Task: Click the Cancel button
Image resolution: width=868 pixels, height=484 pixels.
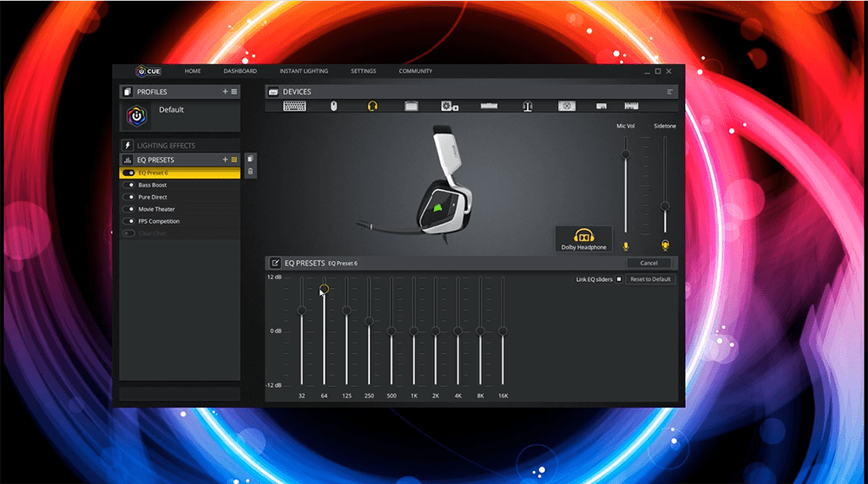Action: [x=648, y=264]
